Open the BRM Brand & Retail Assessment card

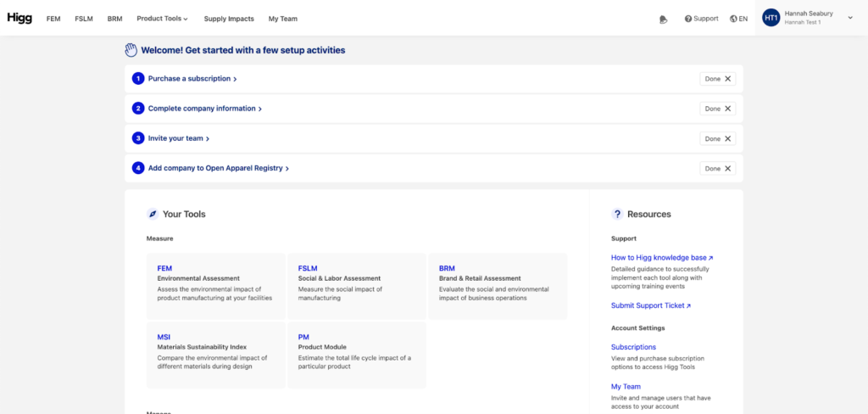coord(498,286)
